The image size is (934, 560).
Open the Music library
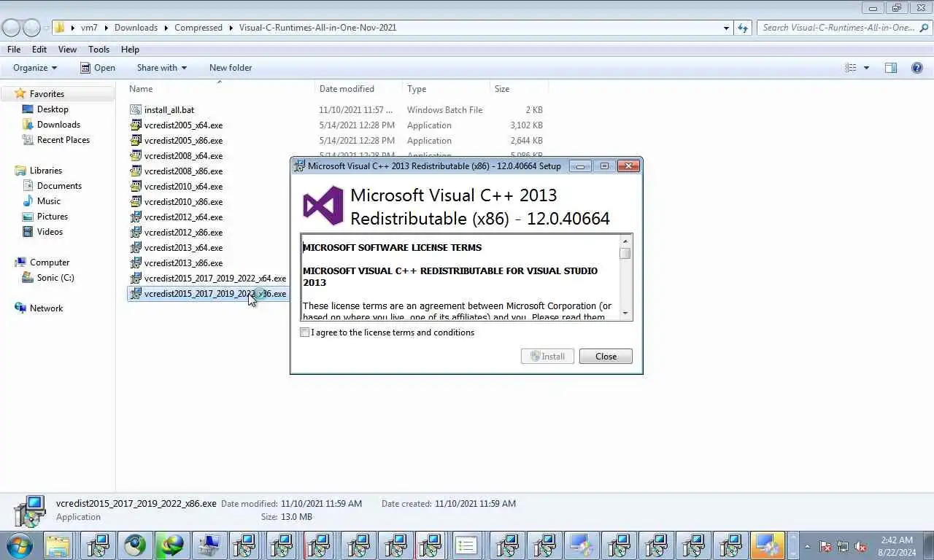click(48, 201)
